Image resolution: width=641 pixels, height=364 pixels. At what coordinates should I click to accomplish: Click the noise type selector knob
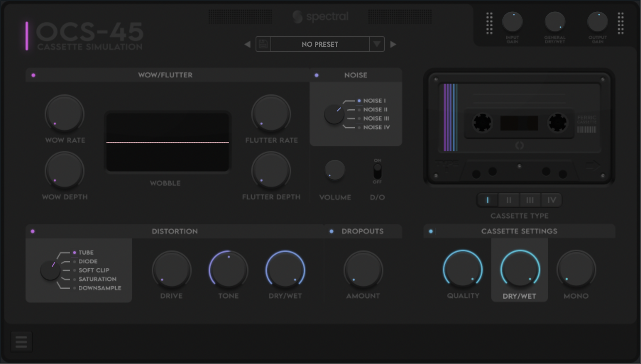click(334, 114)
